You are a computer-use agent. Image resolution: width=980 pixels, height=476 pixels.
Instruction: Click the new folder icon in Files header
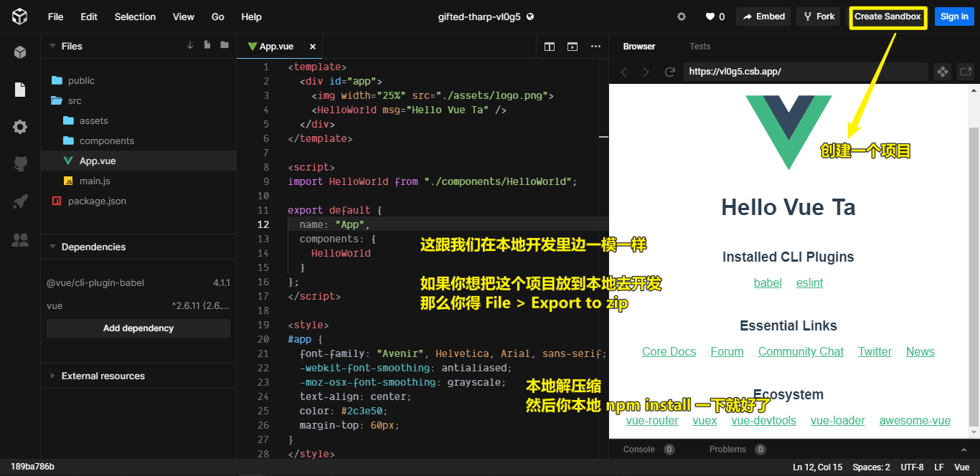pos(225,45)
